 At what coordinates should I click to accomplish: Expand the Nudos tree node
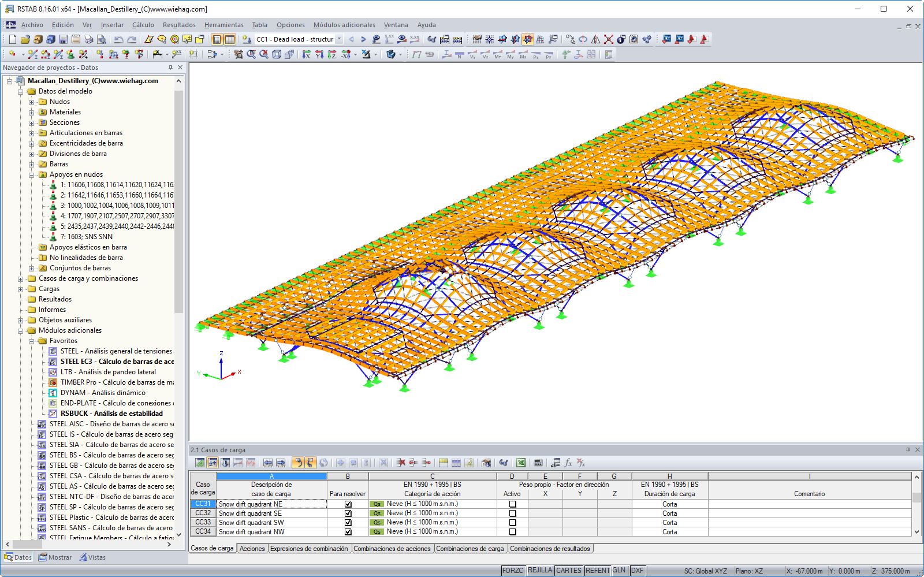click(x=32, y=102)
